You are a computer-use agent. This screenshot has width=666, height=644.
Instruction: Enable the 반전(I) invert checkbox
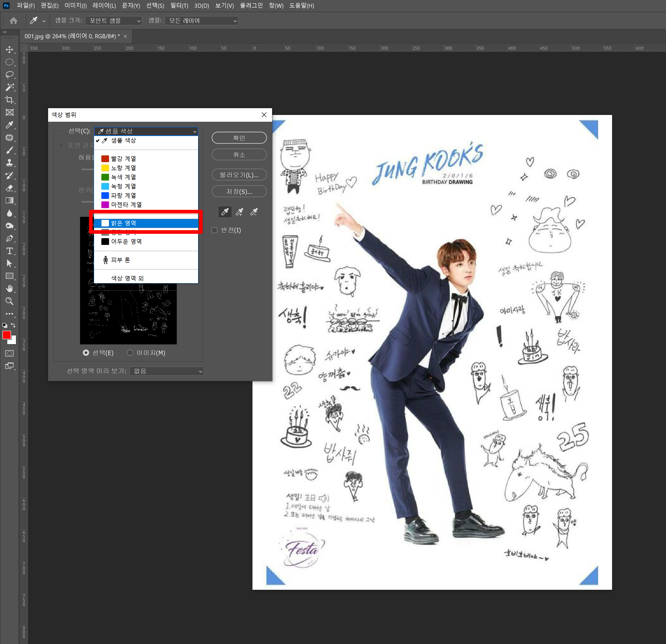tap(215, 230)
